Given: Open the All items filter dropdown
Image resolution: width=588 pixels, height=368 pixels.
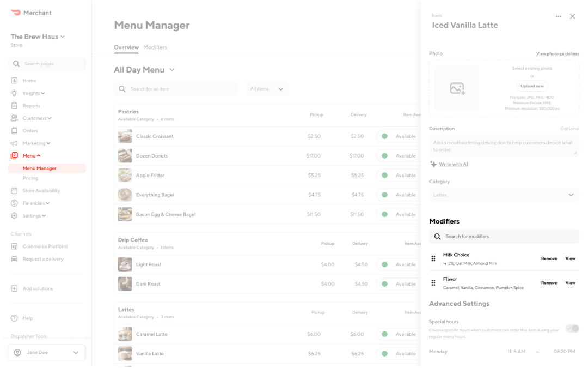Looking at the screenshot, I should coord(267,89).
